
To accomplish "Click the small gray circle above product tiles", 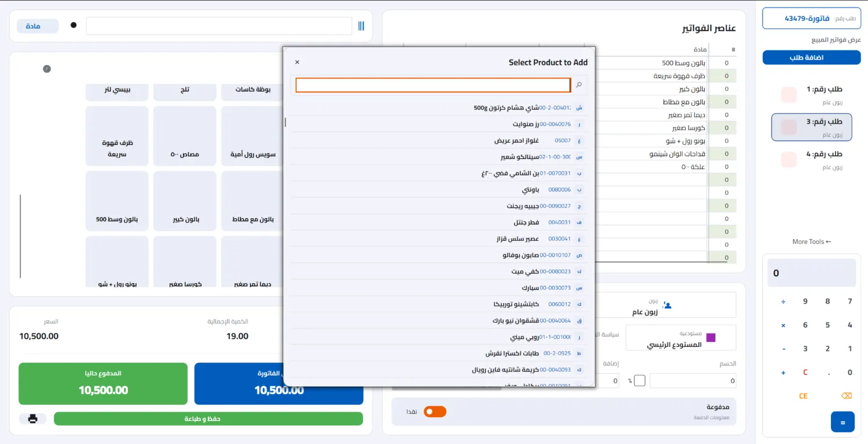I will [47, 69].
